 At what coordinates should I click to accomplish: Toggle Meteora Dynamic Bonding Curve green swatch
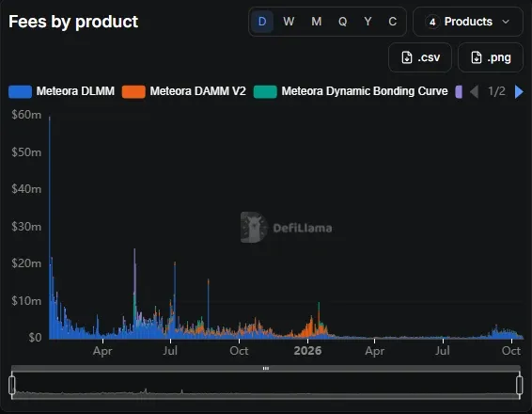265,91
